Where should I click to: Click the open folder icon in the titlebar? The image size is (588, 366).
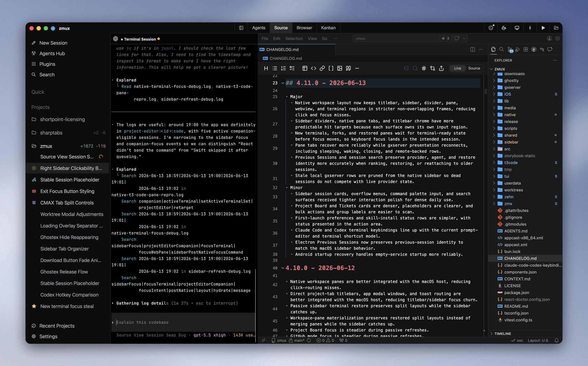556,28
